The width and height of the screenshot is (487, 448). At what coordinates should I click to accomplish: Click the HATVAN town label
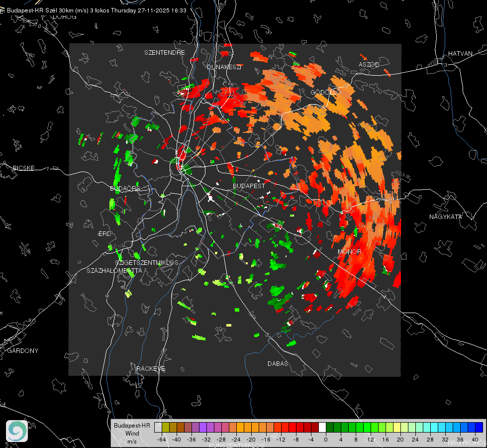460,53
